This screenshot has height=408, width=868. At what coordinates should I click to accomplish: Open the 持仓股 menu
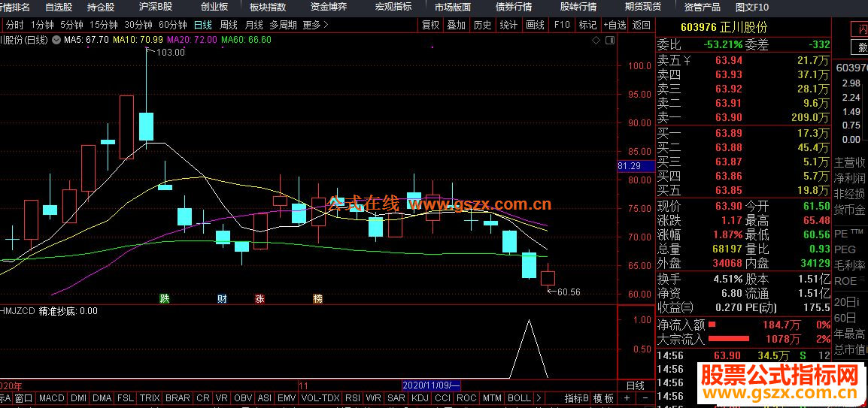(x=101, y=8)
